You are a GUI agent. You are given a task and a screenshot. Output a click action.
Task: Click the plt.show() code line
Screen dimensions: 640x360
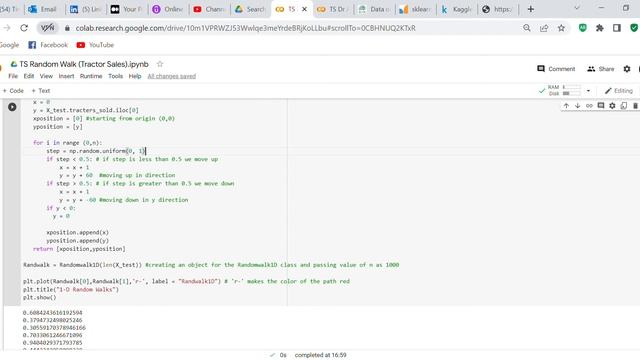(40, 298)
